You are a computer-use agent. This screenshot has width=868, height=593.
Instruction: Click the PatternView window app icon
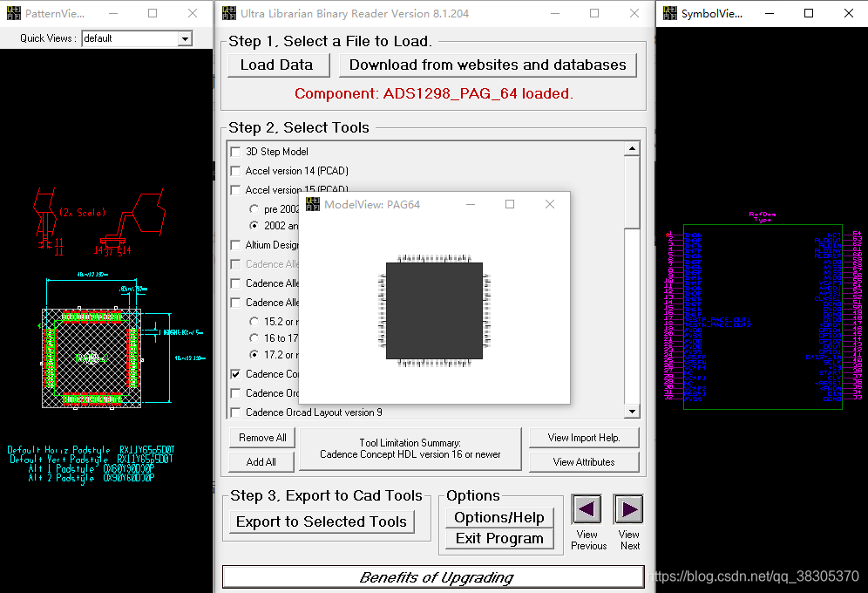pyautogui.click(x=14, y=13)
